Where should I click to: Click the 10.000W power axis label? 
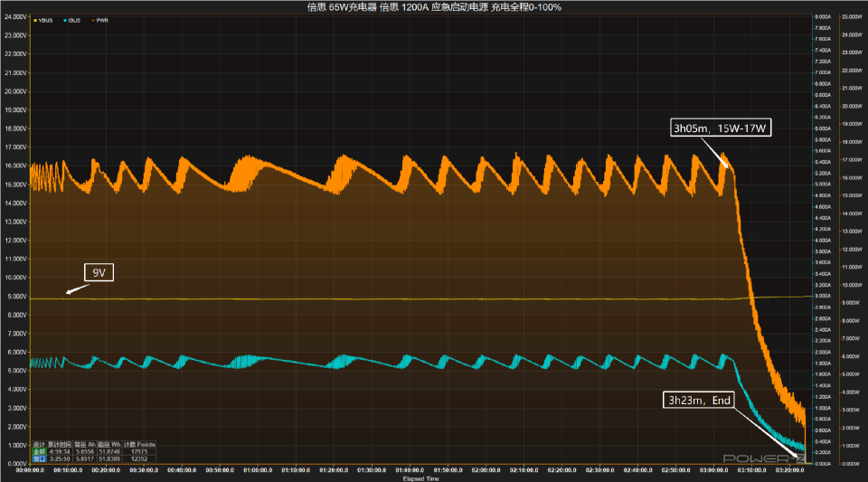click(852, 285)
